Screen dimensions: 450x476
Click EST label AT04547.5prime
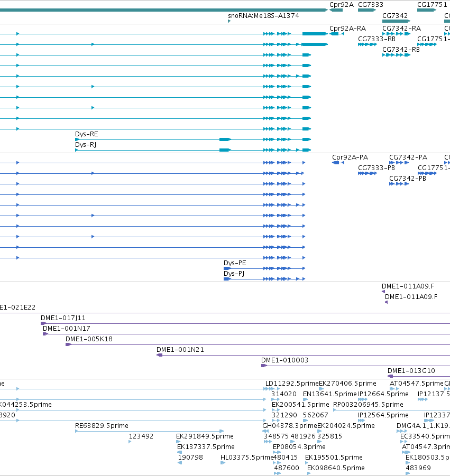tap(416, 384)
